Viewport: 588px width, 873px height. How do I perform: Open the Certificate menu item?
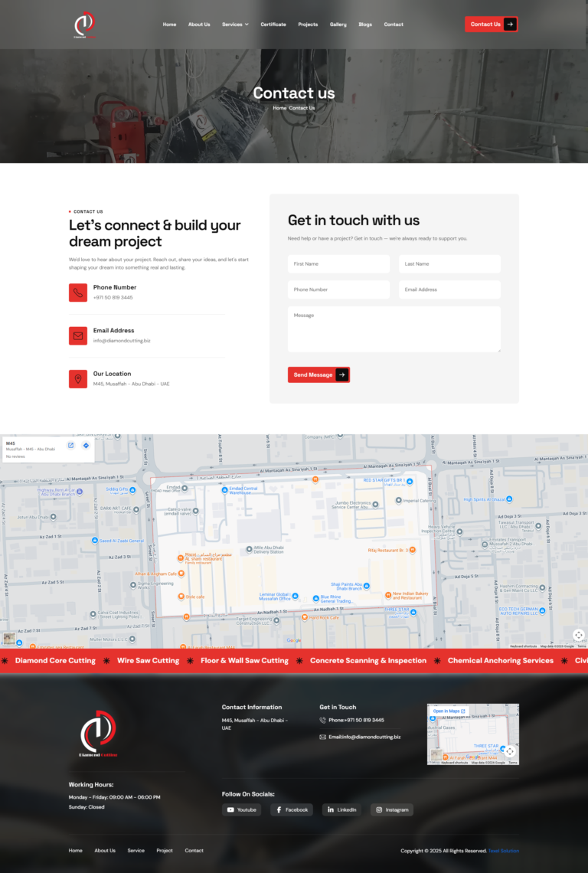point(273,25)
